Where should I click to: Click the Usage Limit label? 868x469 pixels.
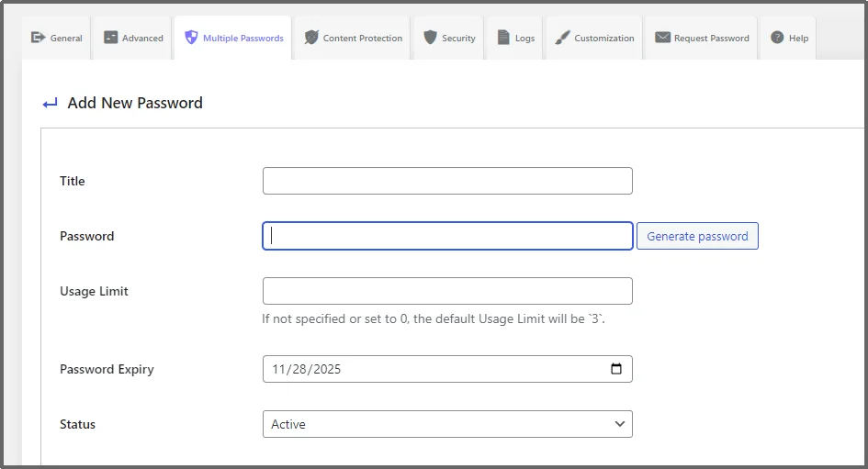point(94,292)
